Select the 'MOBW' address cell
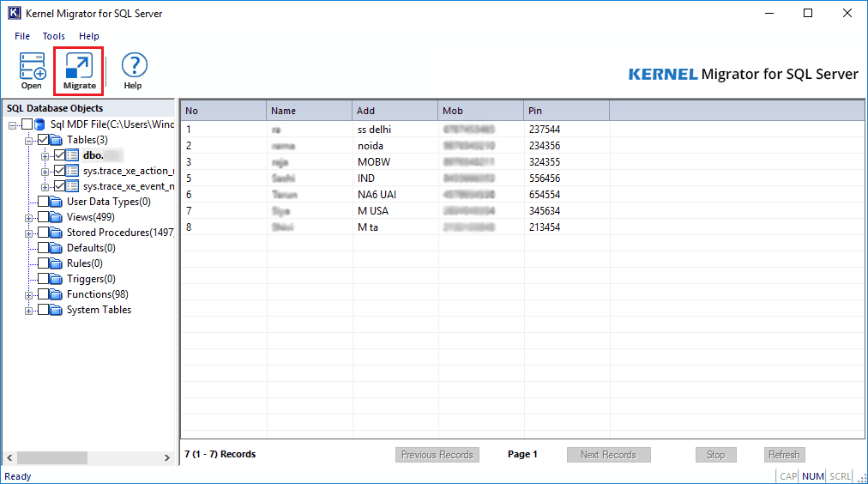868x484 pixels. point(395,162)
